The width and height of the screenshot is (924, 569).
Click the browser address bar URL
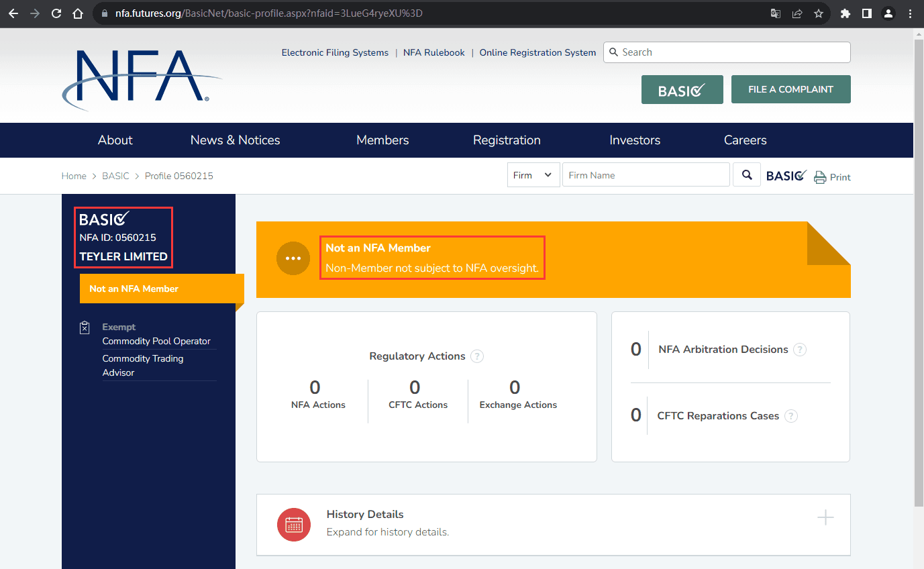tap(269, 13)
